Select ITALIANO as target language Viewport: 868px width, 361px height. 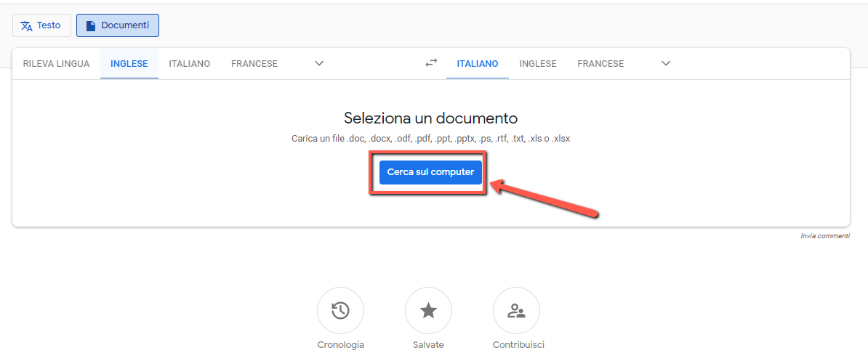(477, 64)
